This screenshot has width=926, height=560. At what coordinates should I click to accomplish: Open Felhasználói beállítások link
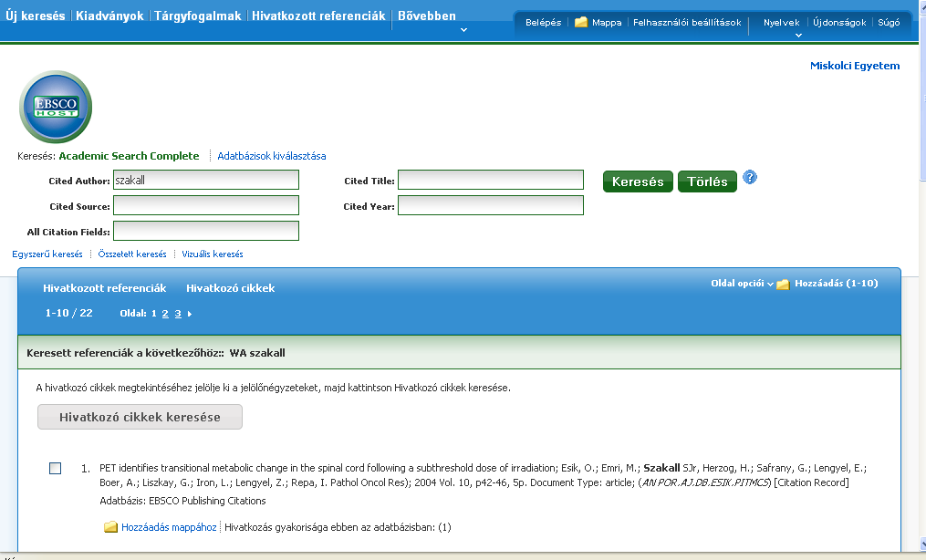click(687, 23)
